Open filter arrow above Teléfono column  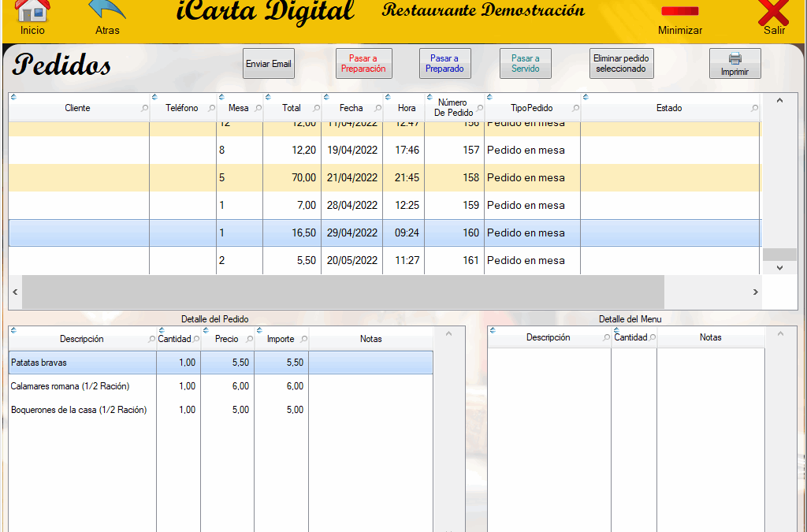click(154, 97)
